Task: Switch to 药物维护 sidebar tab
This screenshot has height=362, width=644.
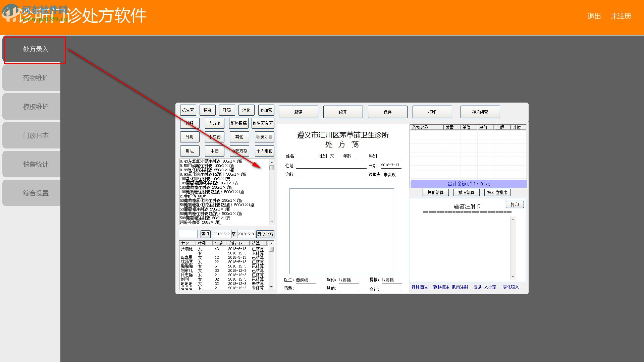Action: [35, 78]
